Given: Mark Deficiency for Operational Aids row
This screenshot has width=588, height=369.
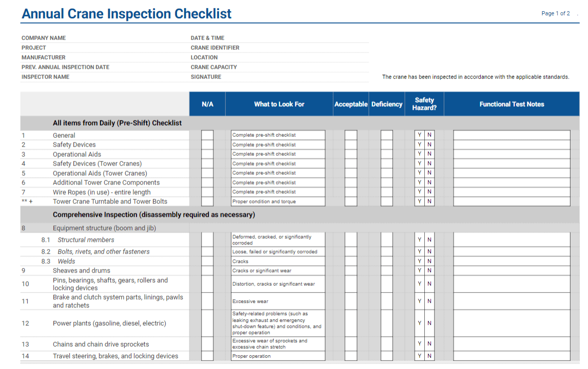Looking at the screenshot, I should (387, 154).
